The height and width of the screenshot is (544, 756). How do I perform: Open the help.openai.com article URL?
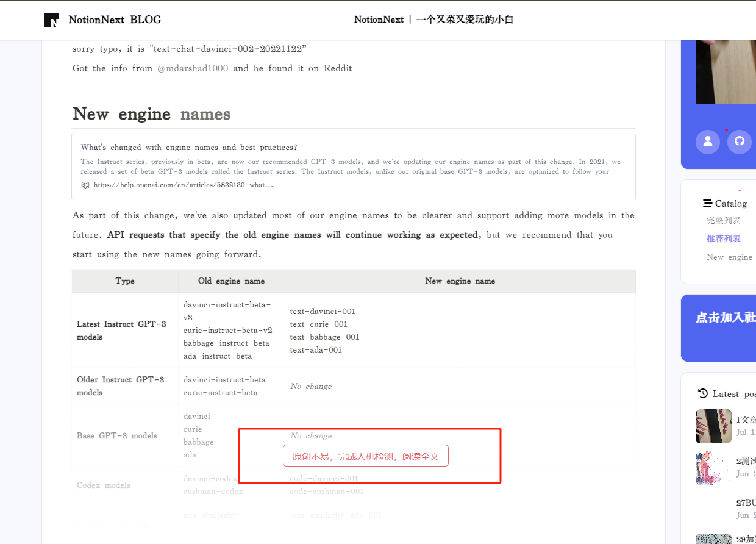pyautogui.click(x=184, y=185)
